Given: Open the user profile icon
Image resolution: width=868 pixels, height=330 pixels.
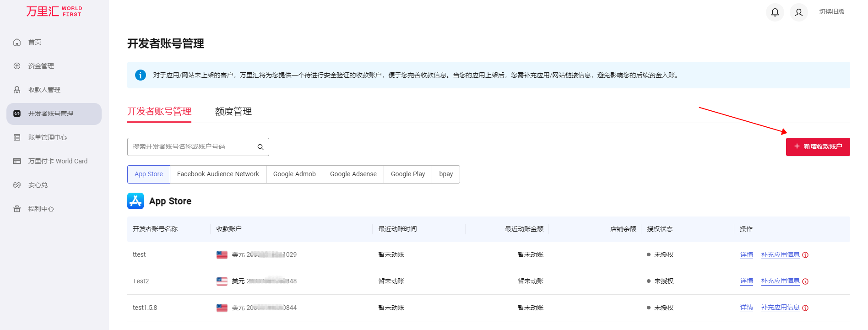Looking at the screenshot, I should 798,12.
